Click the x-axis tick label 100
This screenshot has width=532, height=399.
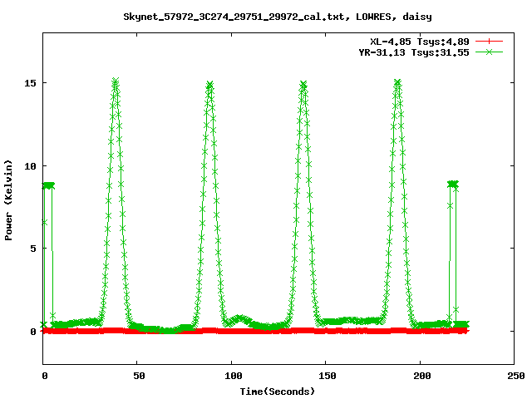(x=234, y=376)
